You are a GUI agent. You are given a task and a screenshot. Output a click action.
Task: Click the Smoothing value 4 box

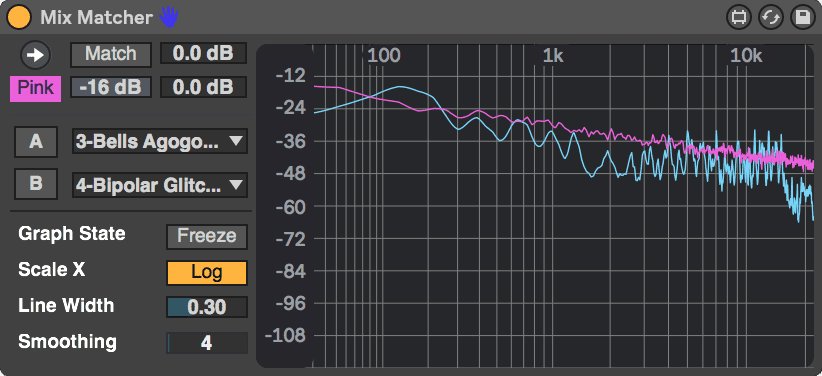(x=207, y=343)
